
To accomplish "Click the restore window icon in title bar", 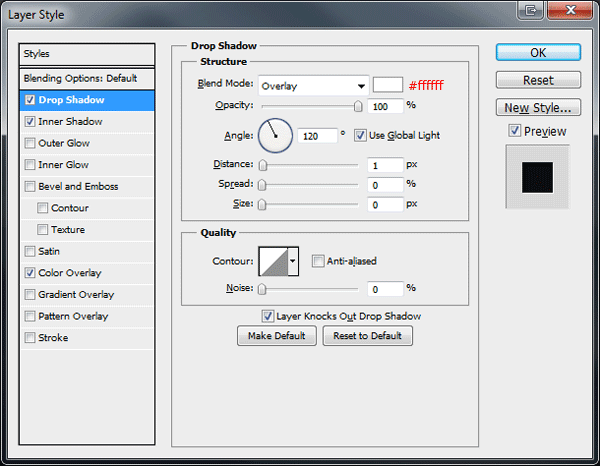I will (531, 10).
